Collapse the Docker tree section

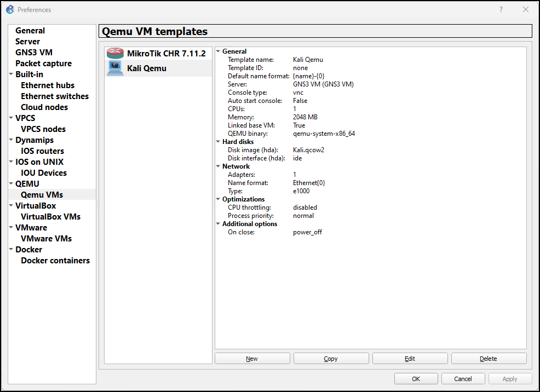[11, 249]
